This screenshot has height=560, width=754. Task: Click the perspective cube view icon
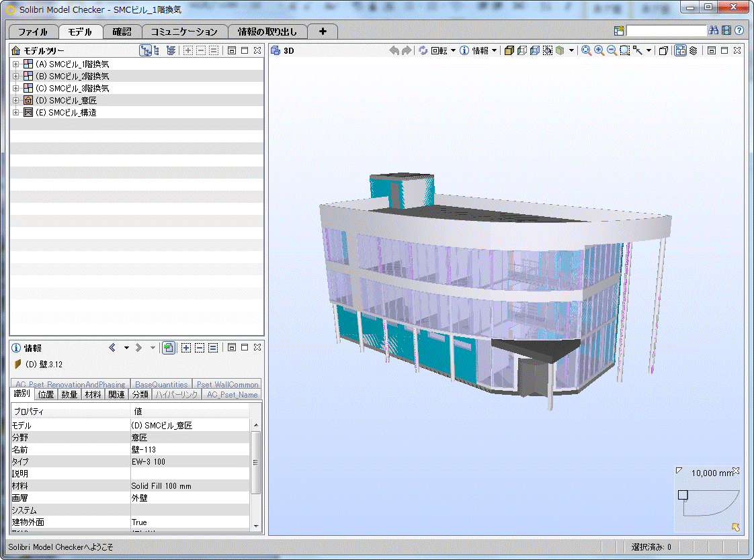tap(663, 50)
